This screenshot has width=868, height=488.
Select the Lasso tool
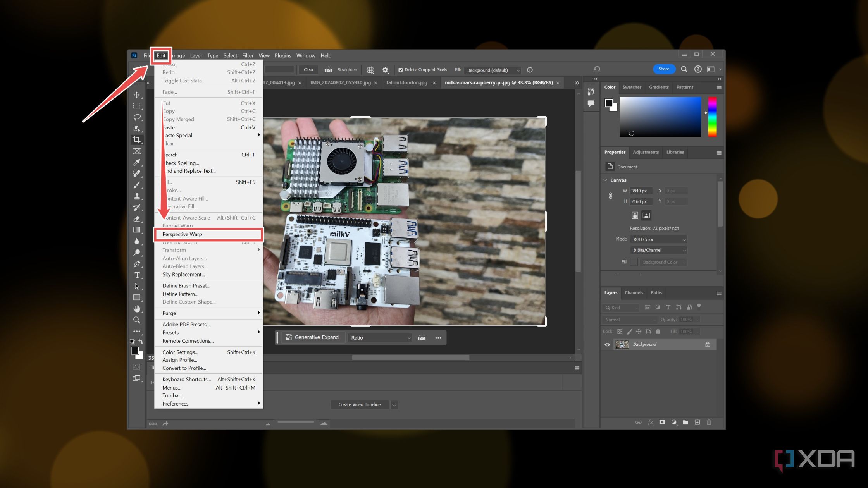pos(137,117)
